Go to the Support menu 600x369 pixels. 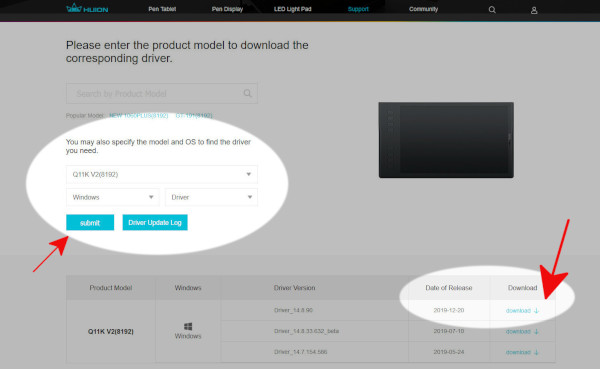pos(358,9)
